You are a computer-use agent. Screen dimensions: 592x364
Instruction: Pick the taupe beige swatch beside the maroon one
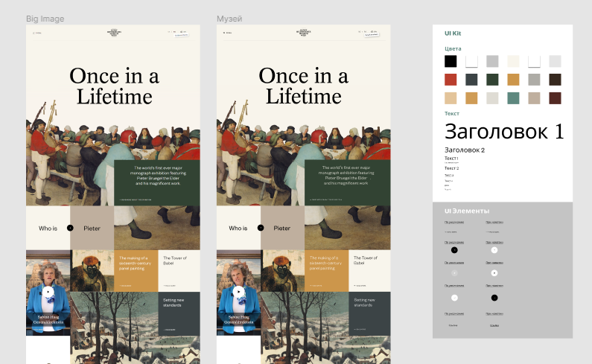click(534, 98)
